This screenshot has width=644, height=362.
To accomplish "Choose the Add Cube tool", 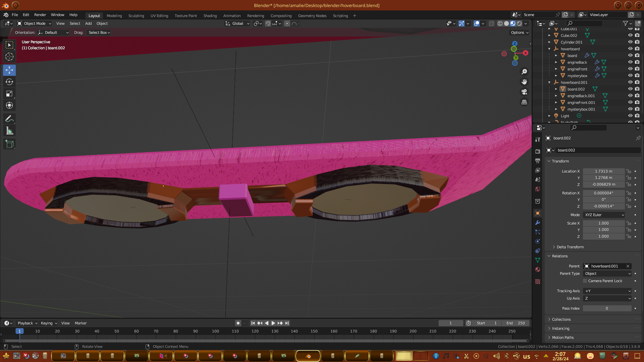I will [x=9, y=144].
